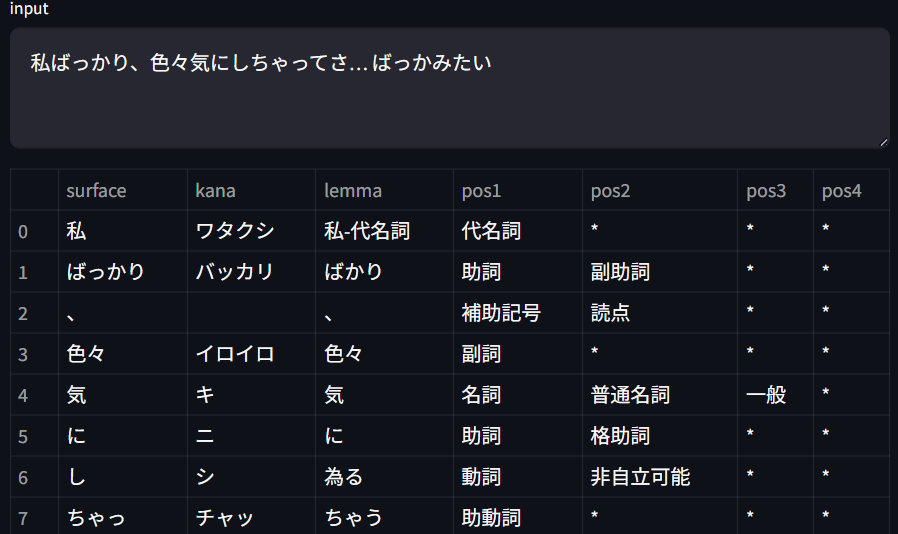
Task: Click the 補助記号 cell in row 2
Action: tap(518, 313)
